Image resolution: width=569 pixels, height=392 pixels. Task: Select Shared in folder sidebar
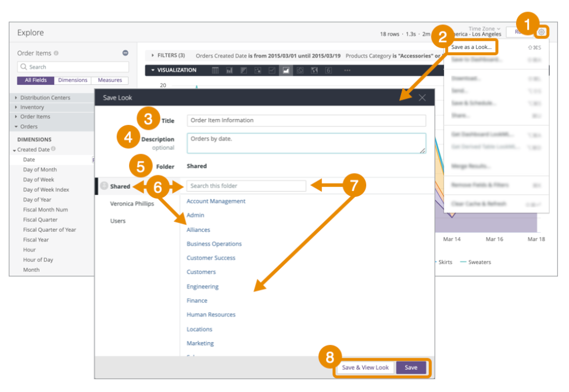(120, 186)
